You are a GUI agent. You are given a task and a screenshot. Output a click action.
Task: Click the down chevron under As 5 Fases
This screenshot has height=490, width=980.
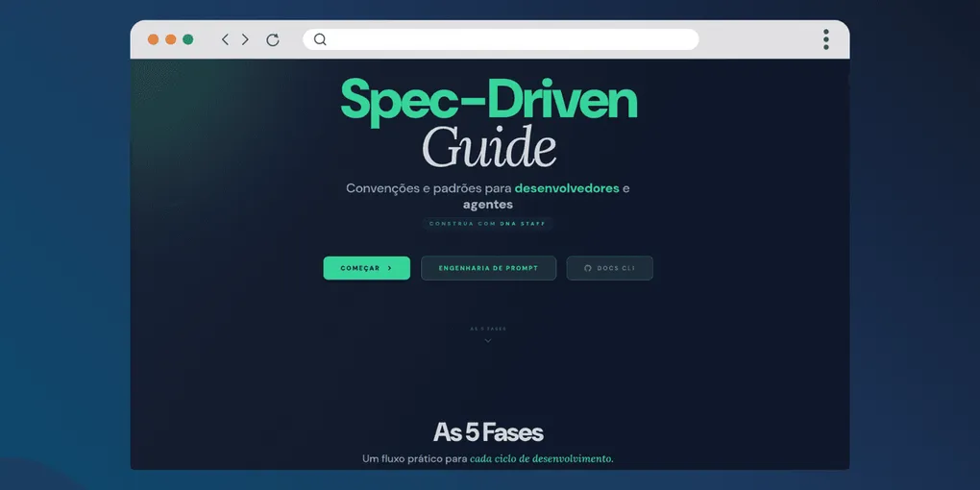coord(488,341)
